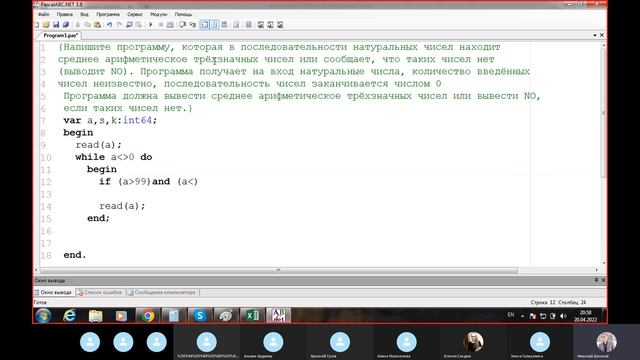Click the Redo arrow icon
640x360 pixels.
119,25
